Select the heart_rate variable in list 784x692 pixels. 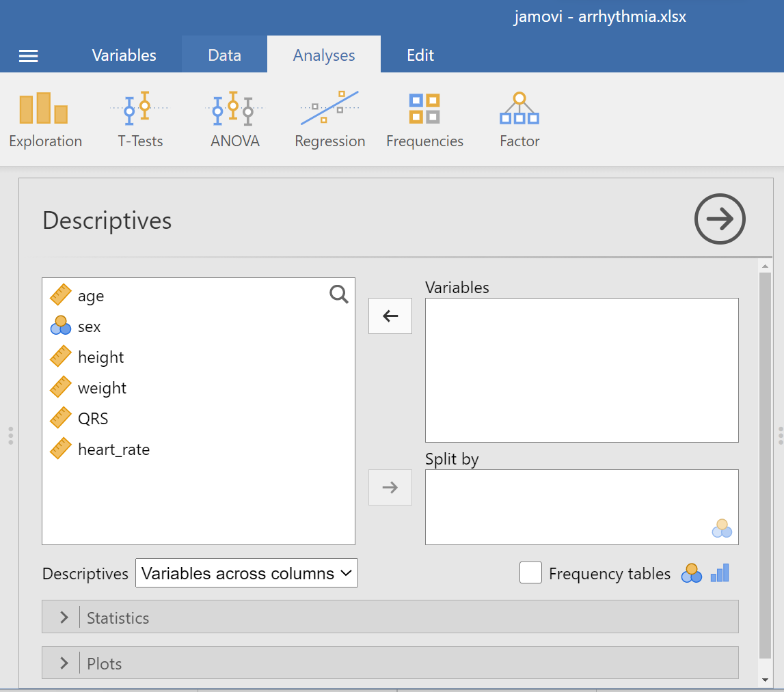113,449
